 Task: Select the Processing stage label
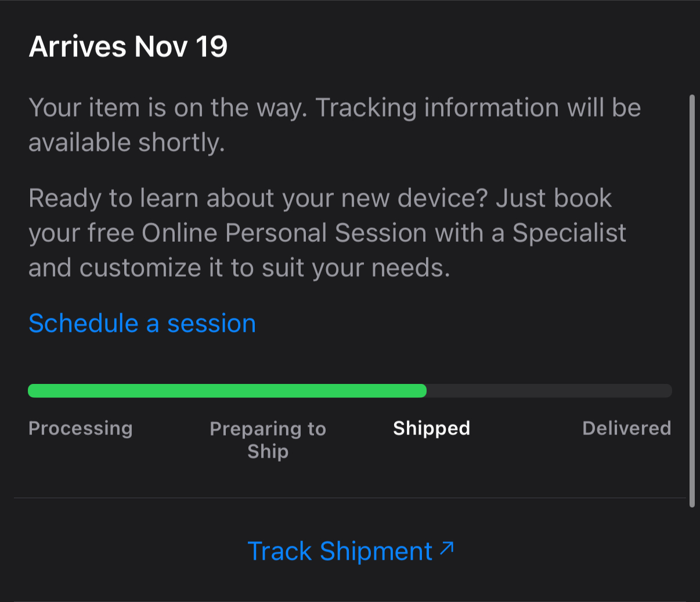point(81,429)
